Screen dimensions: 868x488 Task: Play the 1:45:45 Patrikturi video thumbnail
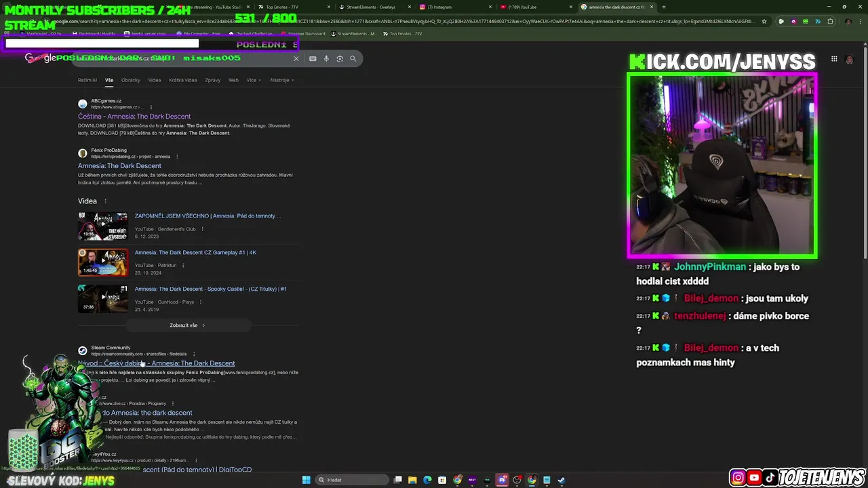click(x=102, y=263)
